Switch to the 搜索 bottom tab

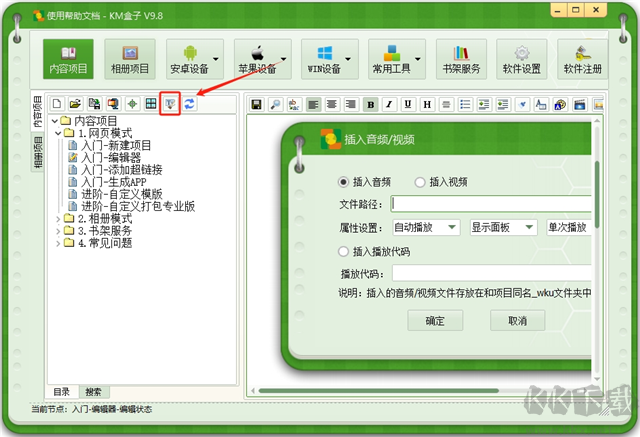tap(94, 392)
